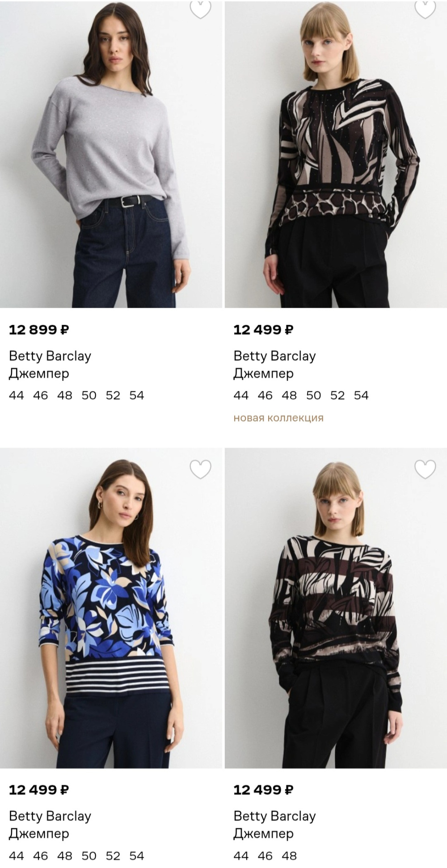Choose size 52 for new collection jumper
This screenshot has height=868, width=447.
tap(337, 395)
